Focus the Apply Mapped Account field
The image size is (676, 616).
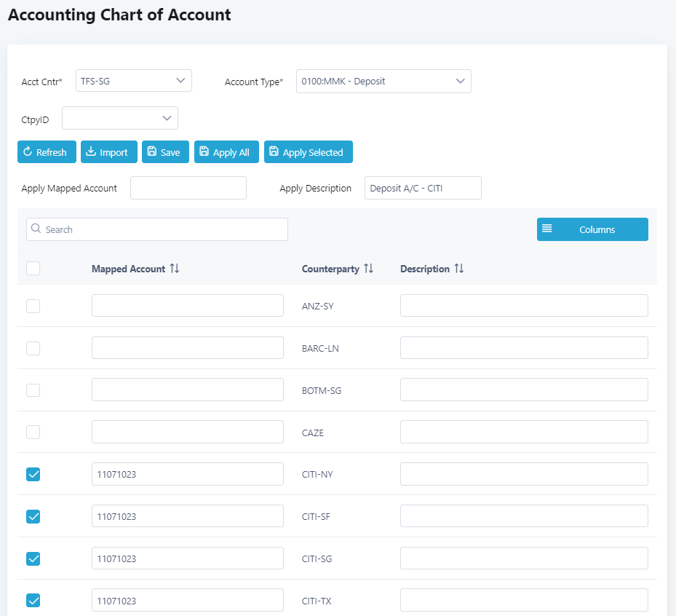click(188, 188)
